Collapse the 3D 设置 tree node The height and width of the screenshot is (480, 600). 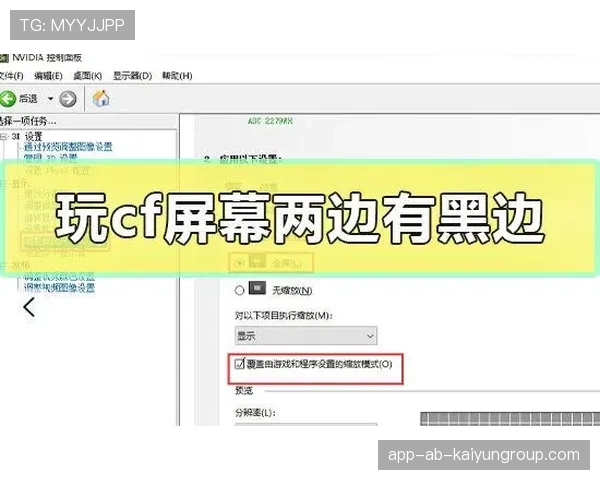click(3, 136)
